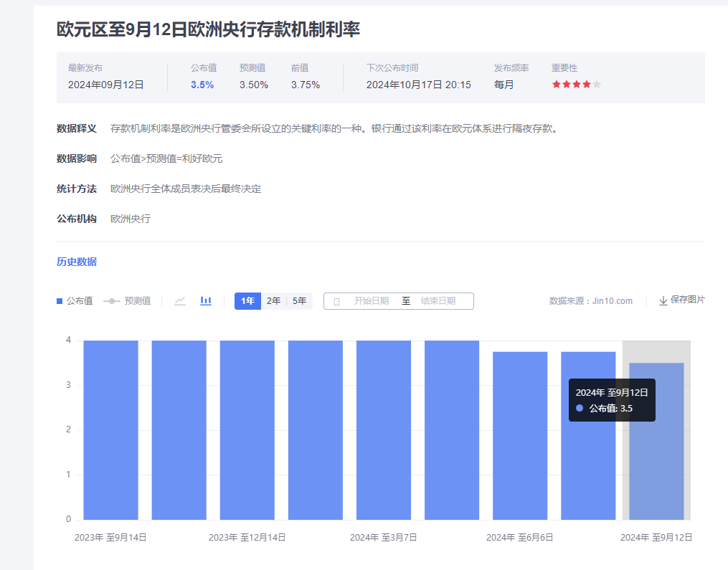Toggle the 预测值 legend series
This screenshot has height=570, width=728.
[127, 301]
